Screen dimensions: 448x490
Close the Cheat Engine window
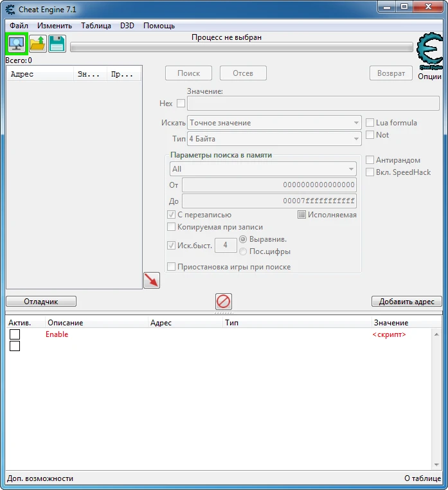coord(428,7)
